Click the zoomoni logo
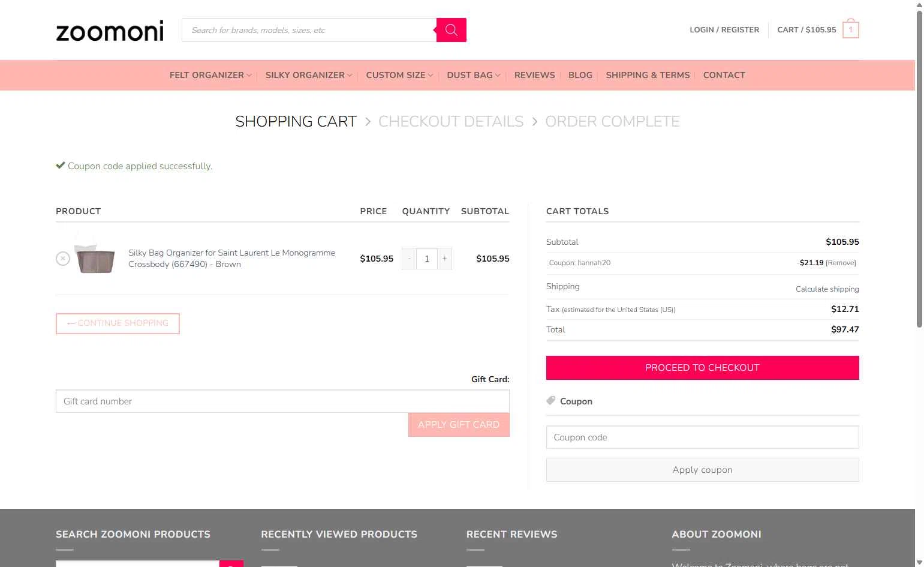The height and width of the screenshot is (567, 924). 110,31
